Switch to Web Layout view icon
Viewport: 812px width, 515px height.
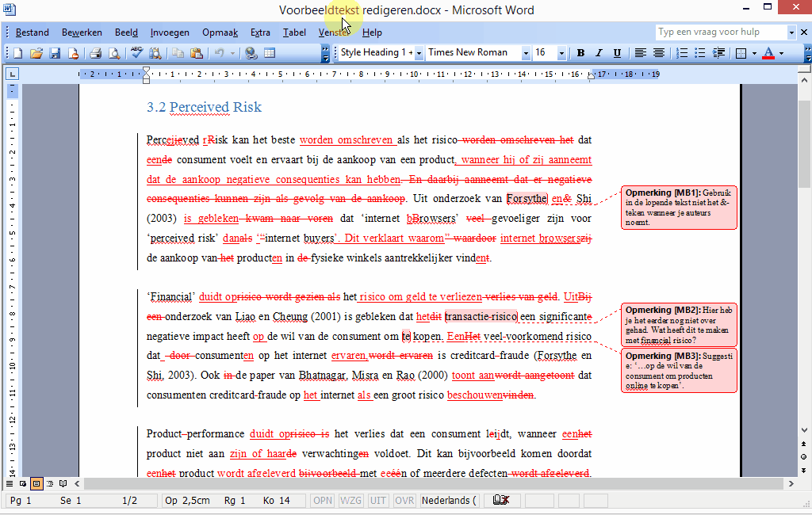pyautogui.click(x=23, y=483)
